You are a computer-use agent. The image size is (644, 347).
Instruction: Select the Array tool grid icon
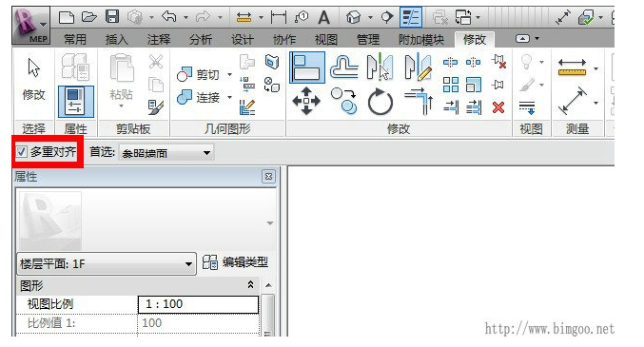click(x=451, y=85)
